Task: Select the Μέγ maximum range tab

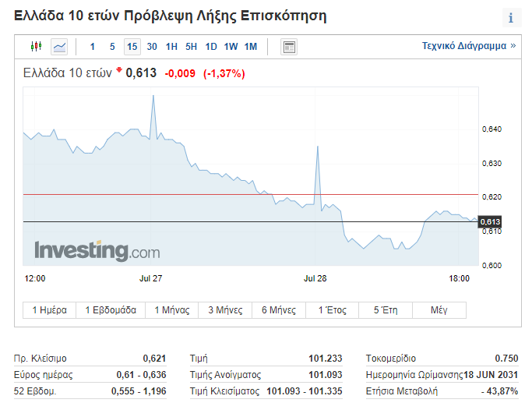Action: (439, 310)
